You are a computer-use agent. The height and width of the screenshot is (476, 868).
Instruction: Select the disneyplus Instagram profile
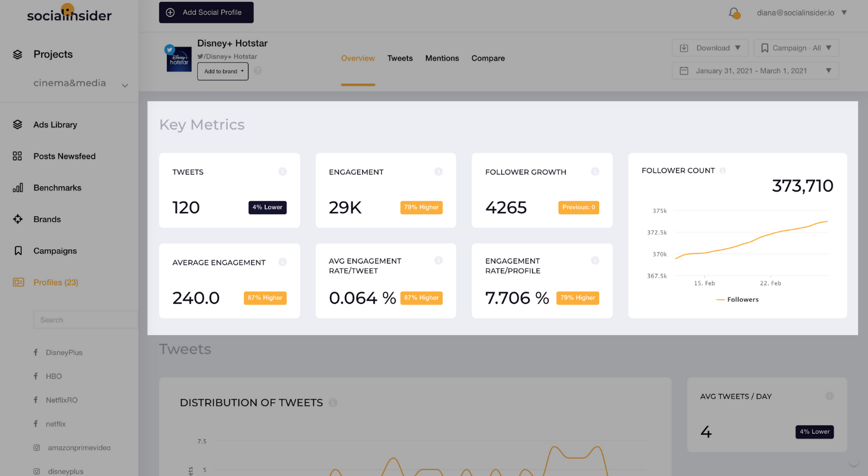65,471
